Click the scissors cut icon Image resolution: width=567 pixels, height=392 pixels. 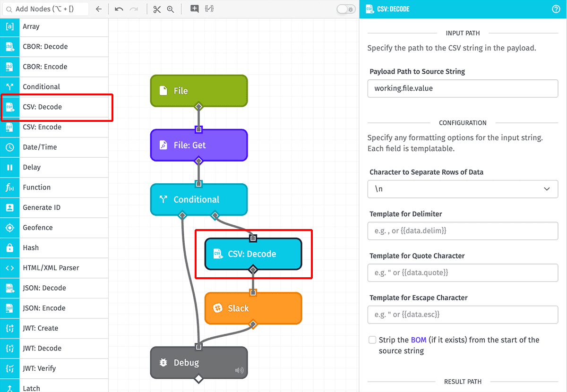tap(157, 9)
